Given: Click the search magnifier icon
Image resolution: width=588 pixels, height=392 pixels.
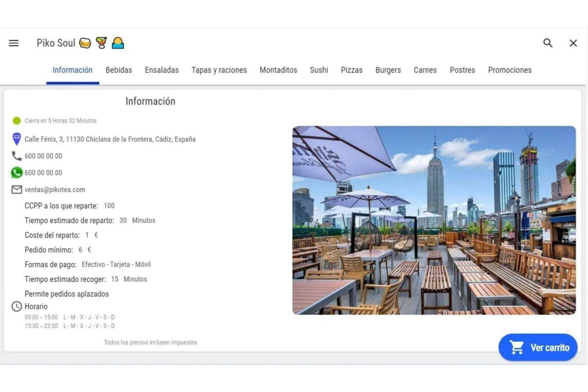Looking at the screenshot, I should [x=548, y=43].
